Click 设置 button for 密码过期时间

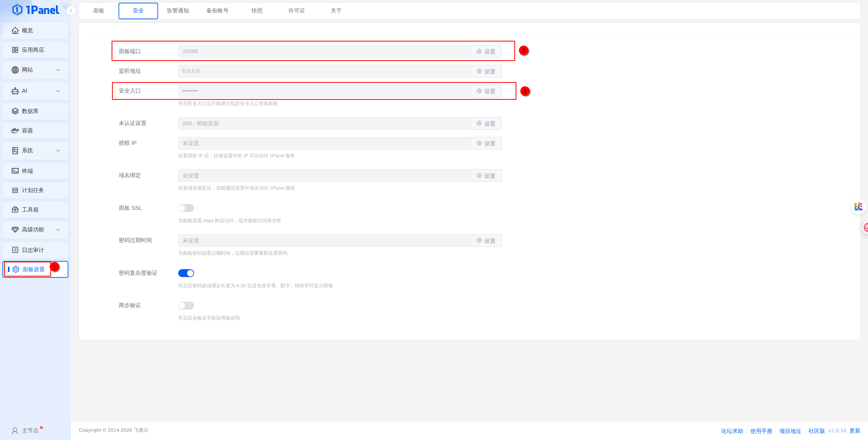tap(486, 241)
